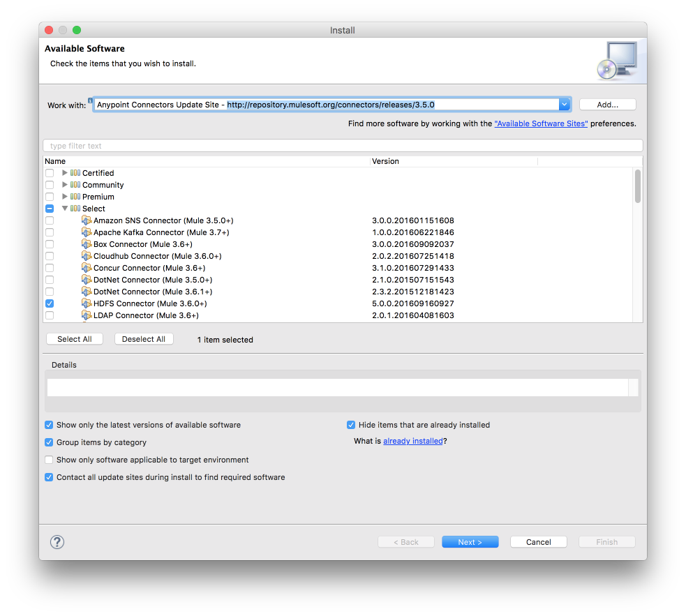
Task: Disable Contact all update sites option
Action: 49,477
